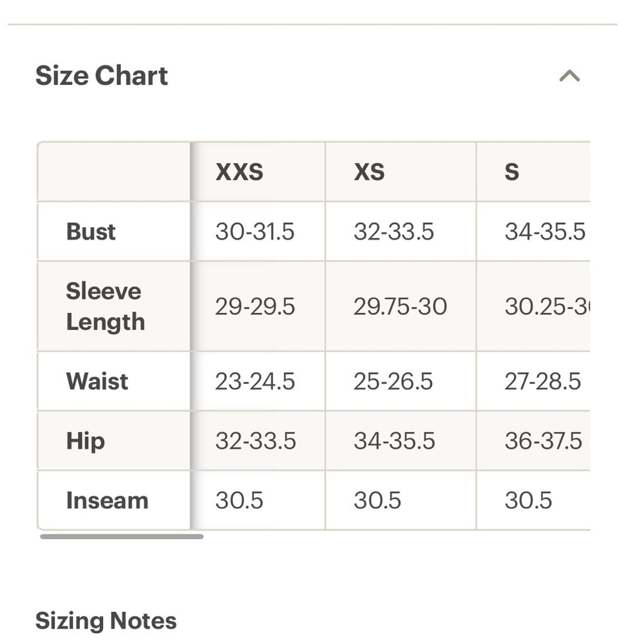This screenshot has height=644, width=644.
Task: Click the XXS sleeve length value 29-29.5
Action: 254,307
